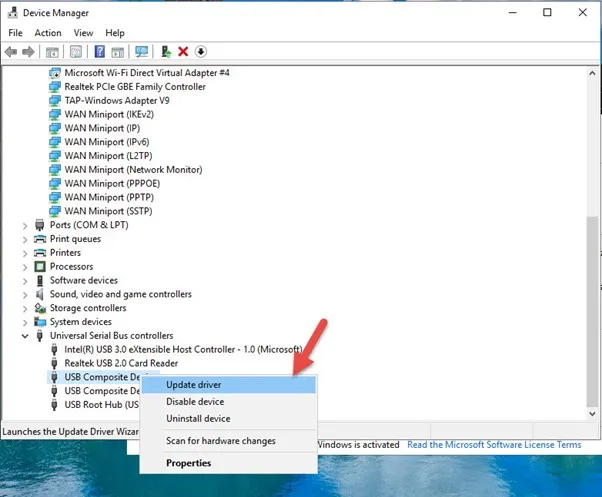Expand the Software devices node
This screenshot has width=602, height=497.
click(25, 281)
